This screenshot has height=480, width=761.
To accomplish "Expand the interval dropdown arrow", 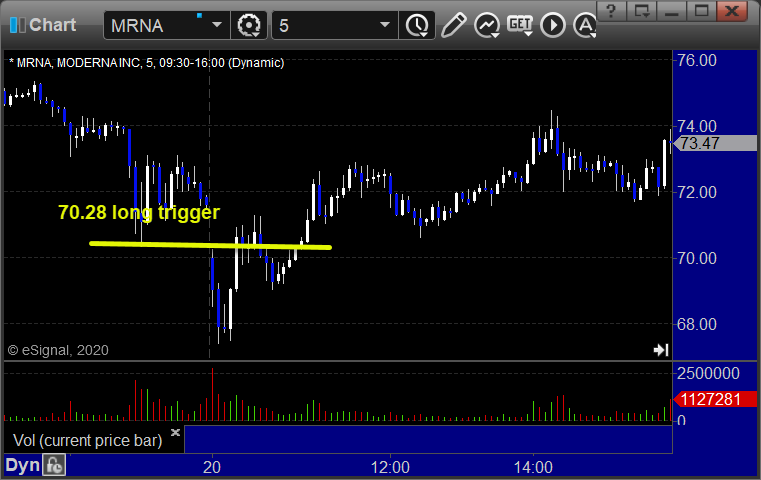I will click(385, 25).
